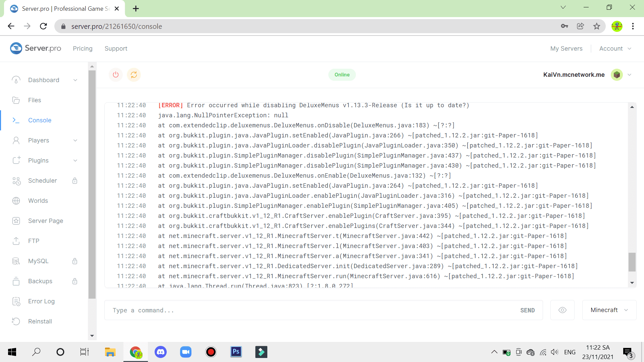Viewport: 644px width, 362px height.
Task: Expand the Dashboard sidebar submenu
Action: point(75,80)
